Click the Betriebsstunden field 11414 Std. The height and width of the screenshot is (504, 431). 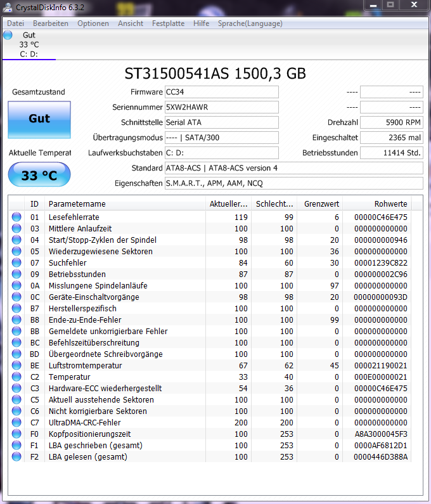coord(392,153)
